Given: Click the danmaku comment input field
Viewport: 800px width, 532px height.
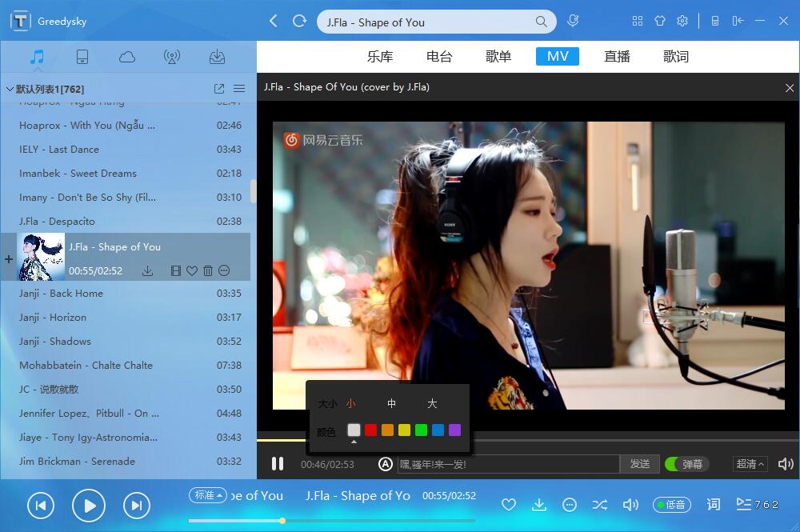Looking at the screenshot, I should pos(508,464).
